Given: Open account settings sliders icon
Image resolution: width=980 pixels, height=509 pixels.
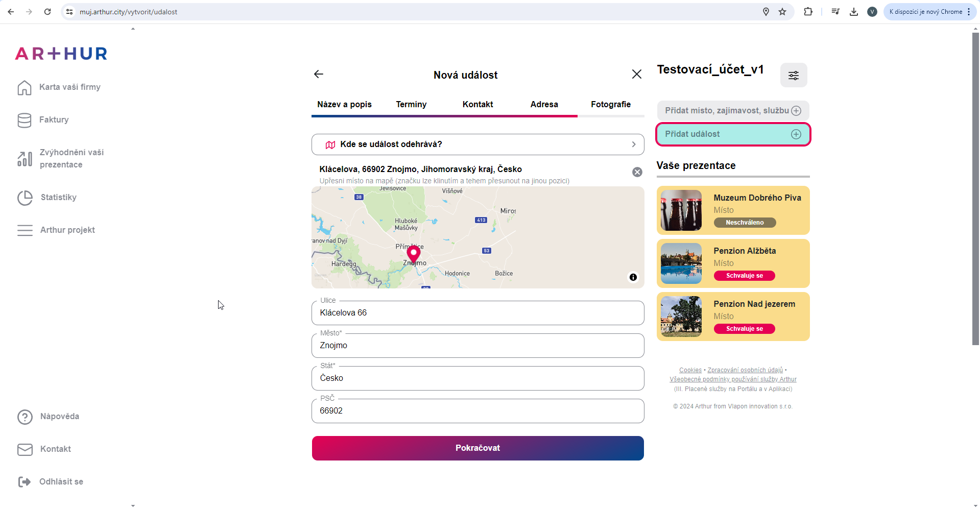Looking at the screenshot, I should (793, 76).
